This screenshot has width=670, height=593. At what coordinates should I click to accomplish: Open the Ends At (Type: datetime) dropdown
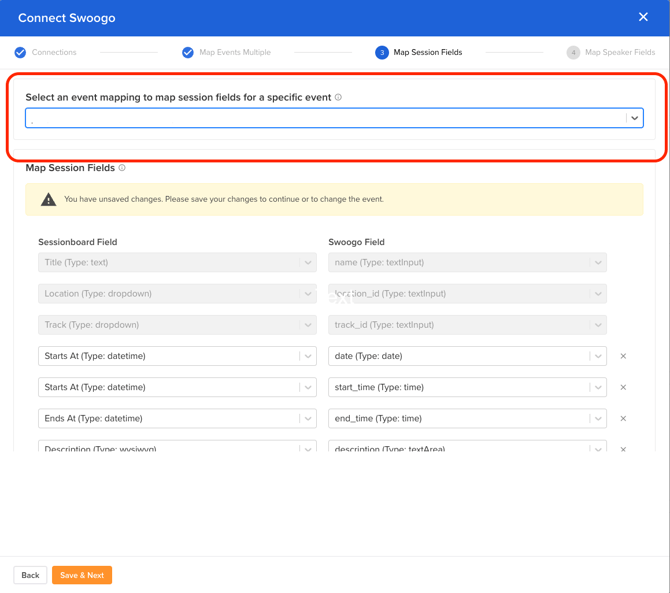click(x=177, y=418)
